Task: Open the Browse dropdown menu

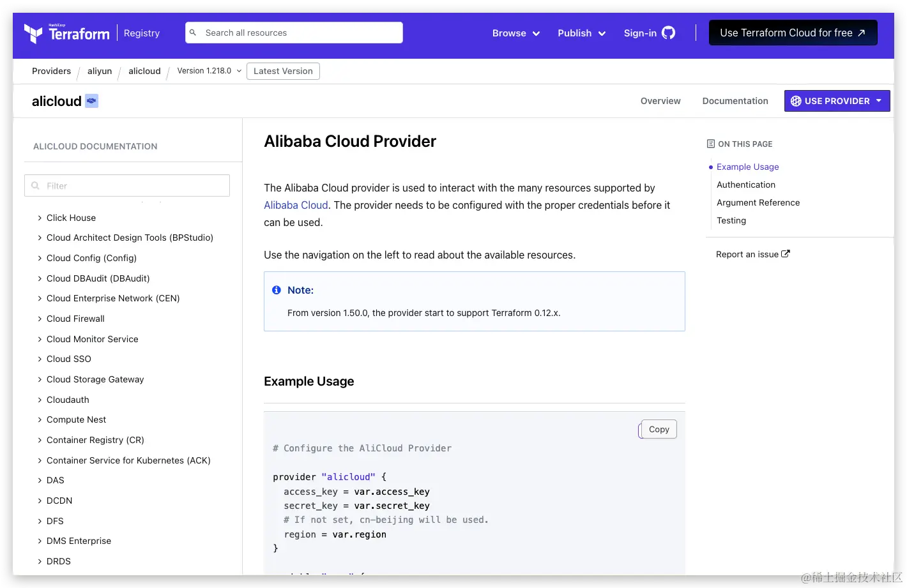Action: pos(516,33)
